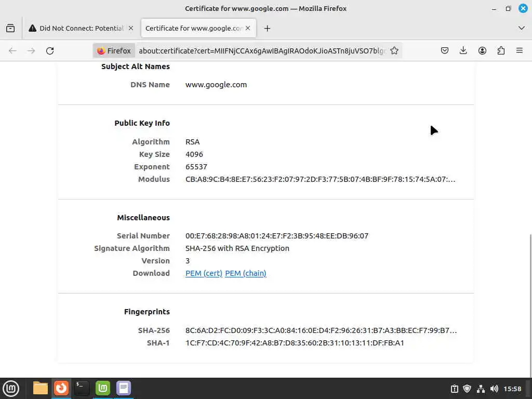Launch the Terminal from taskbar
This screenshot has height=399, width=532.
point(82,388)
